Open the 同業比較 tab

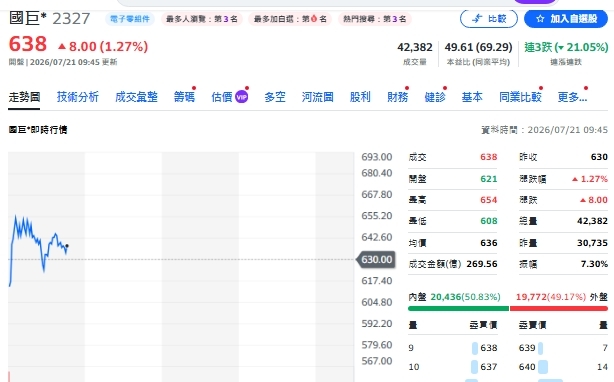click(520, 97)
